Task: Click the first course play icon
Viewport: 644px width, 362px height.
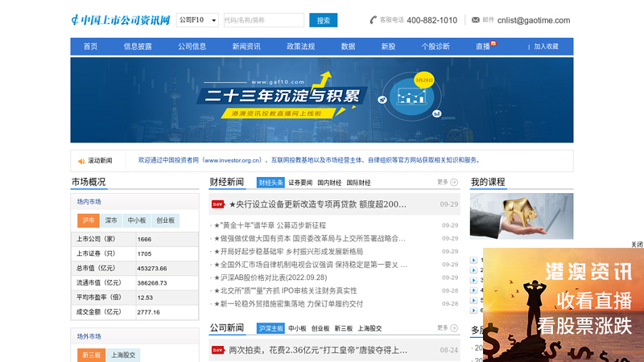Action: point(473,260)
